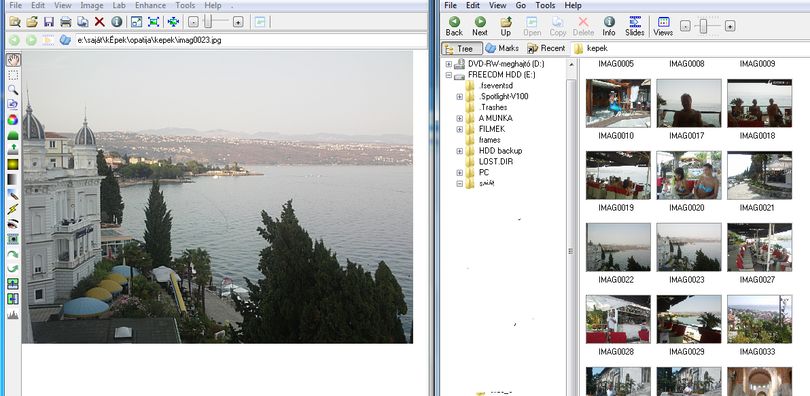810x396 pixels.
Task: Print the image using printer icon
Action: (66, 22)
